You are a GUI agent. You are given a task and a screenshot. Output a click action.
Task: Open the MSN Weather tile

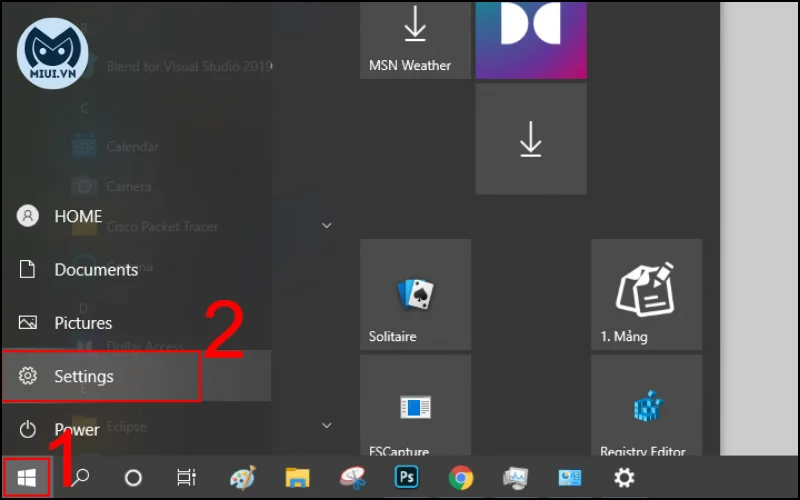click(x=415, y=40)
